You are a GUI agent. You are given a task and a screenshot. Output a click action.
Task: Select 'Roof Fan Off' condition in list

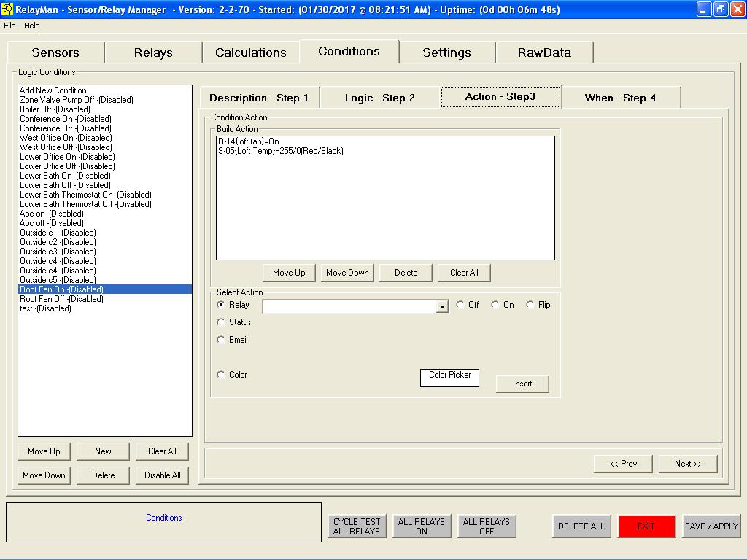tap(61, 299)
